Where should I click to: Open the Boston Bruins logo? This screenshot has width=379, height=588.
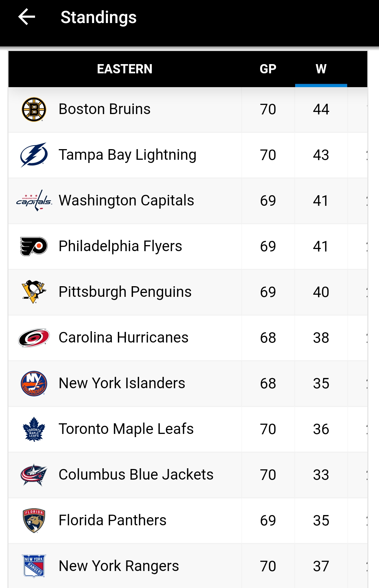tap(34, 109)
